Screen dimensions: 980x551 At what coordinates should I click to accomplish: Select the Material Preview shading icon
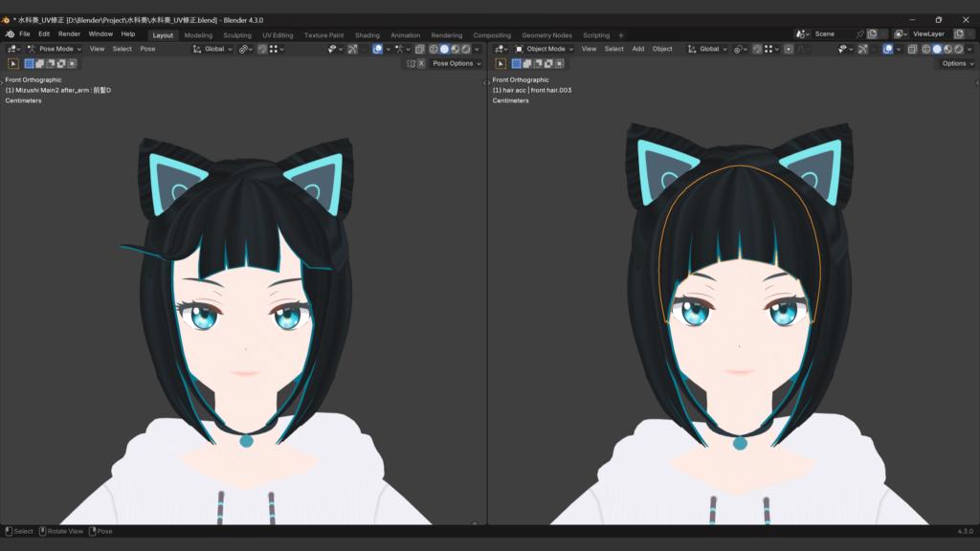pos(456,49)
